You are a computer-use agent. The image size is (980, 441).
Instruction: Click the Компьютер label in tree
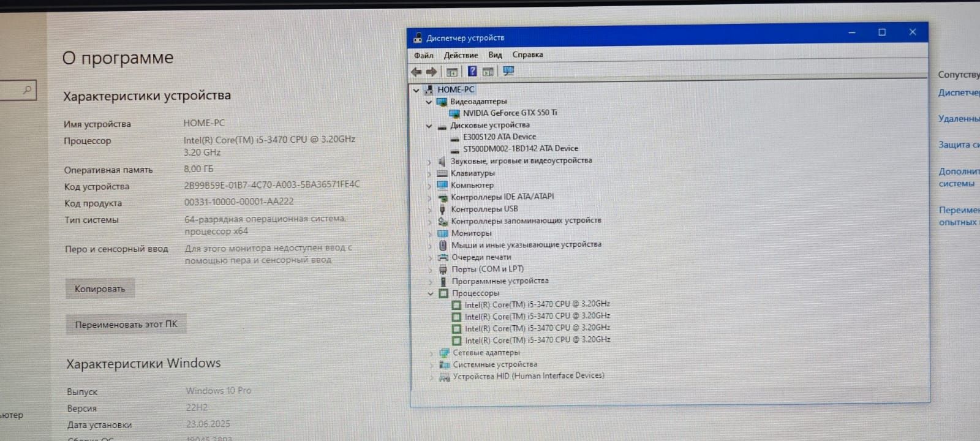click(x=472, y=185)
